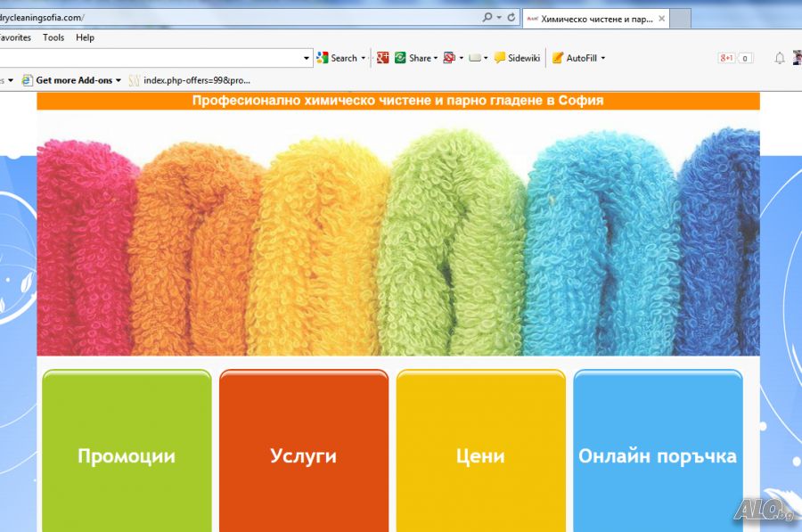Open the index.php-offers=99&pro... favorite link
This screenshot has width=802, height=532.
coord(190,80)
